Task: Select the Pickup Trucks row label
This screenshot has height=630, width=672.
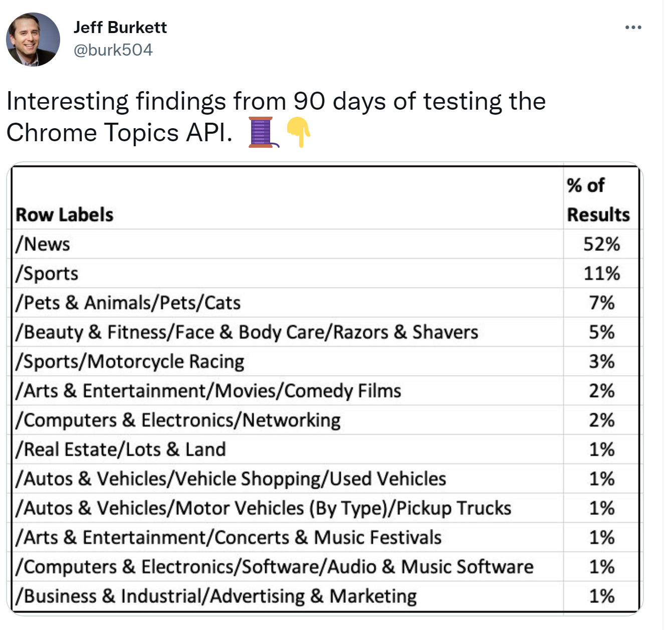Action: point(264,508)
